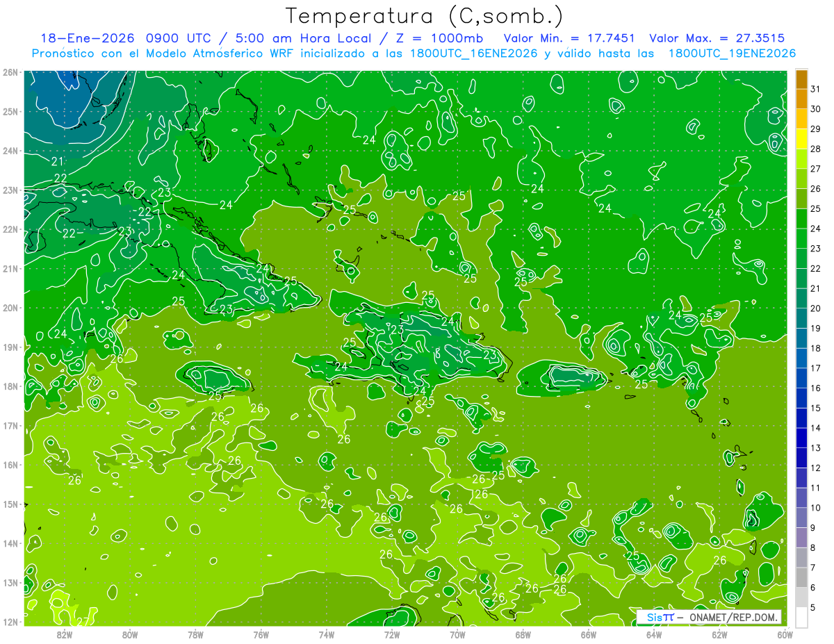Click the SisPI ONAMET/REP.DOM. logo box

[709, 617]
